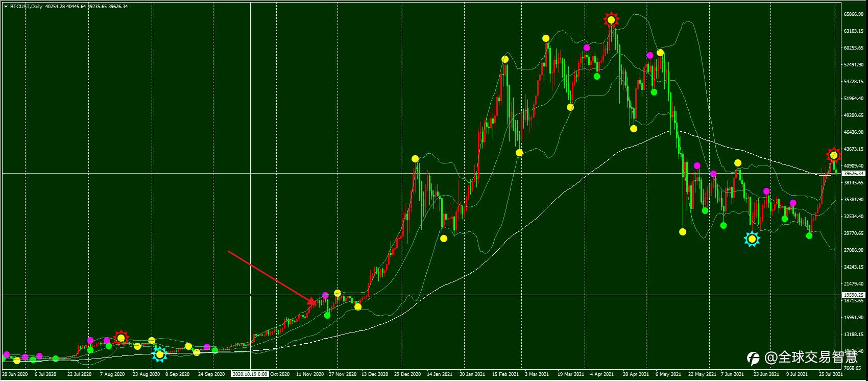Click the 30 Jan 2021 date label
This screenshot has height=381, width=868.
(x=472, y=374)
